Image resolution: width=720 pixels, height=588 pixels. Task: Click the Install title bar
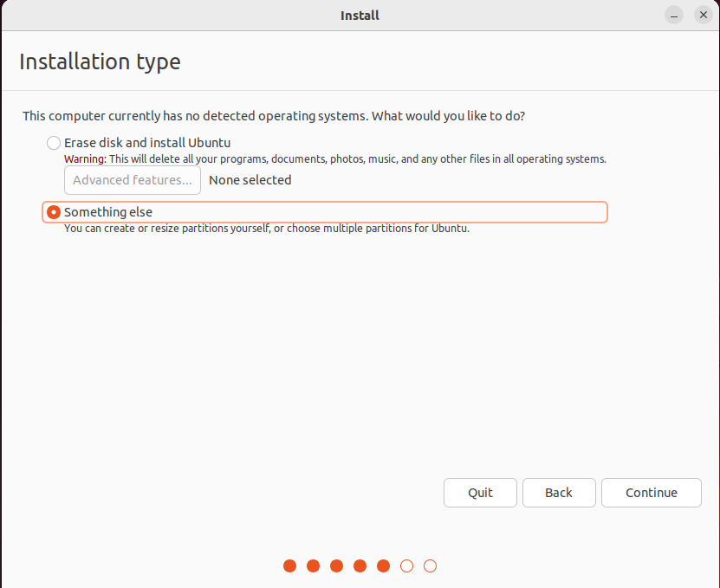click(x=360, y=15)
